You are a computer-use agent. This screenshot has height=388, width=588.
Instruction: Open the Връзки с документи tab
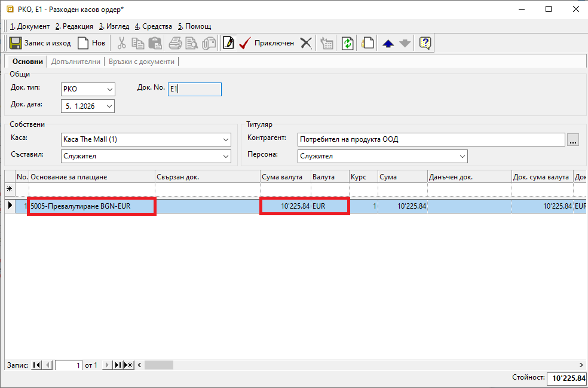[142, 62]
